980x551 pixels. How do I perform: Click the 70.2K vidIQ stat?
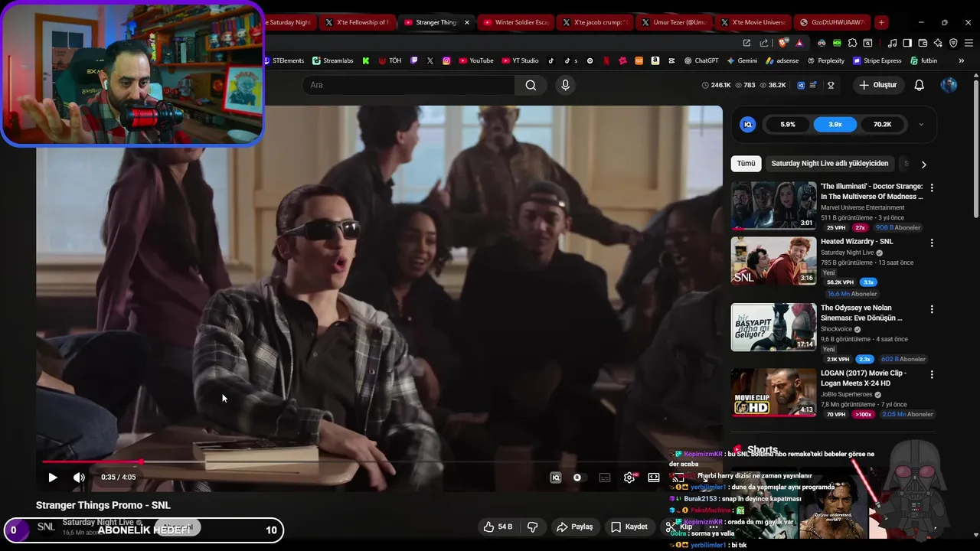coord(882,124)
